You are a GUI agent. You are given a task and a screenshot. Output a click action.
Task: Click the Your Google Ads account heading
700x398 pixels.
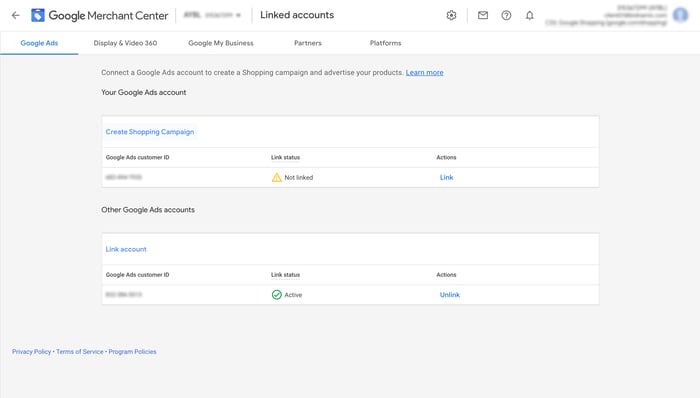pos(143,92)
